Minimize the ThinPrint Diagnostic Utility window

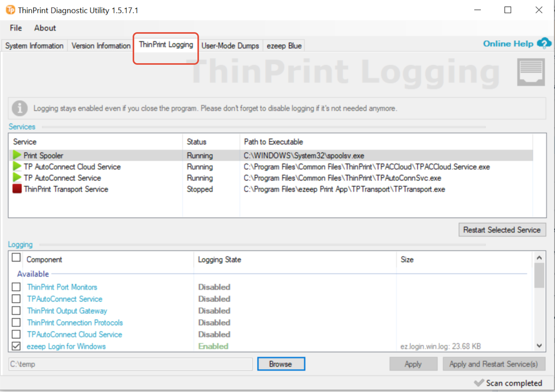pyautogui.click(x=477, y=10)
